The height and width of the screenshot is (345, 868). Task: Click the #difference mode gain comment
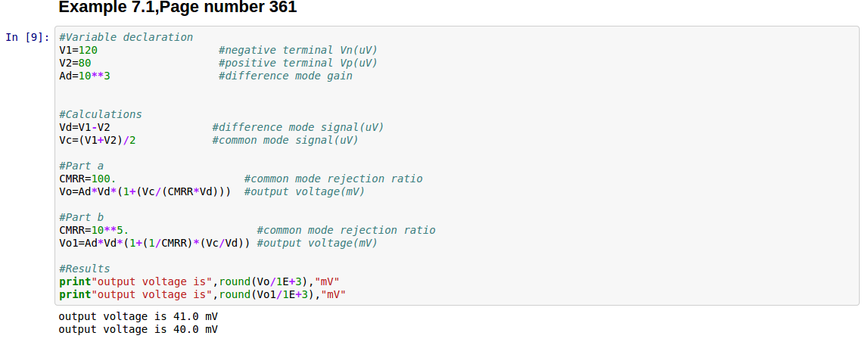click(285, 76)
